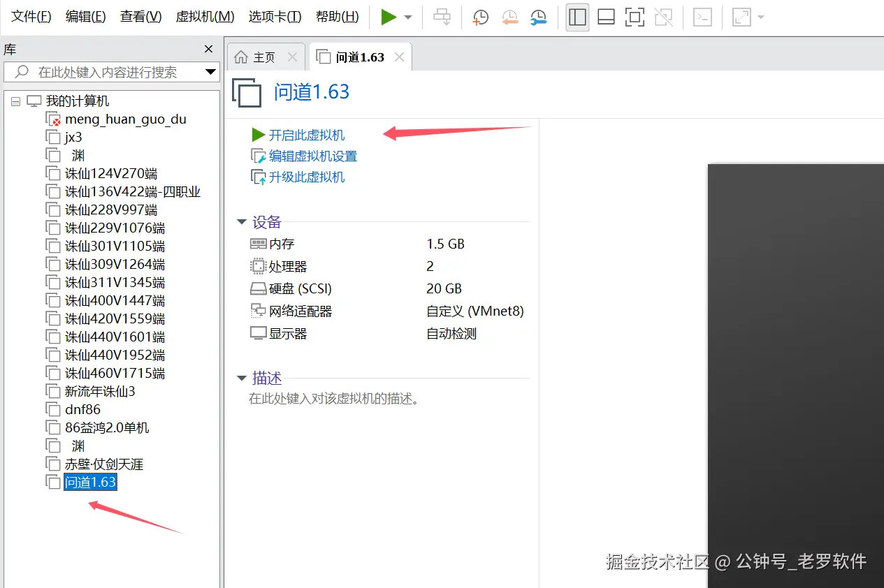Collapse the 描述 section
The height and width of the screenshot is (588, 884).
point(242,378)
